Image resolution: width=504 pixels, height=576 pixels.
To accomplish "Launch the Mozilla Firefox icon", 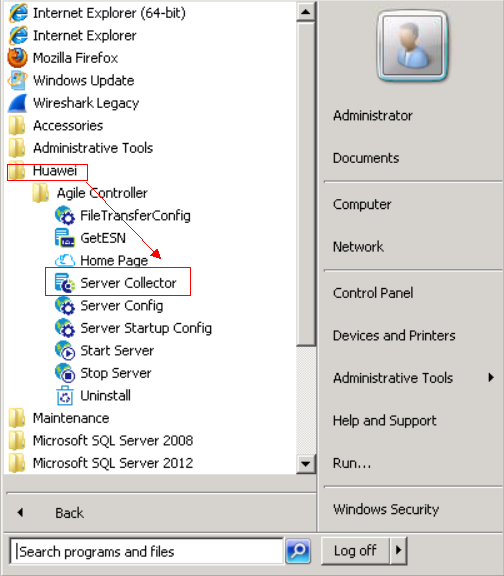I will point(18,58).
